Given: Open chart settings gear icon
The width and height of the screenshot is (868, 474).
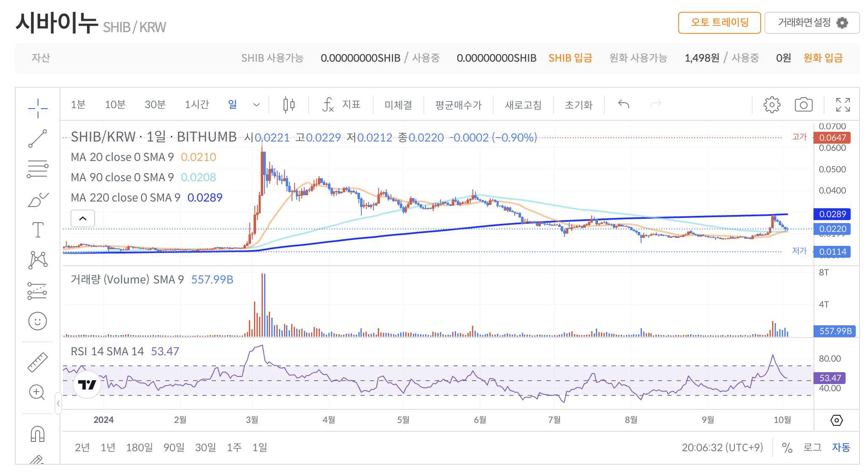Looking at the screenshot, I should (x=772, y=104).
